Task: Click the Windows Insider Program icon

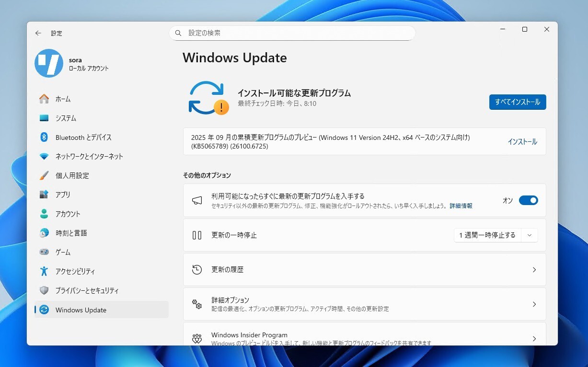Action: point(197,339)
